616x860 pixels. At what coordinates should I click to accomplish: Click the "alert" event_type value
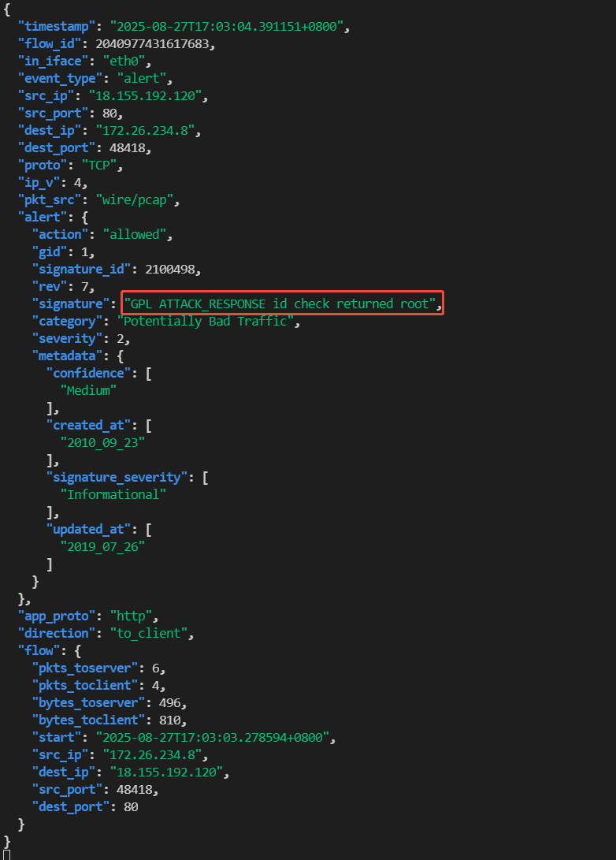click(x=145, y=78)
